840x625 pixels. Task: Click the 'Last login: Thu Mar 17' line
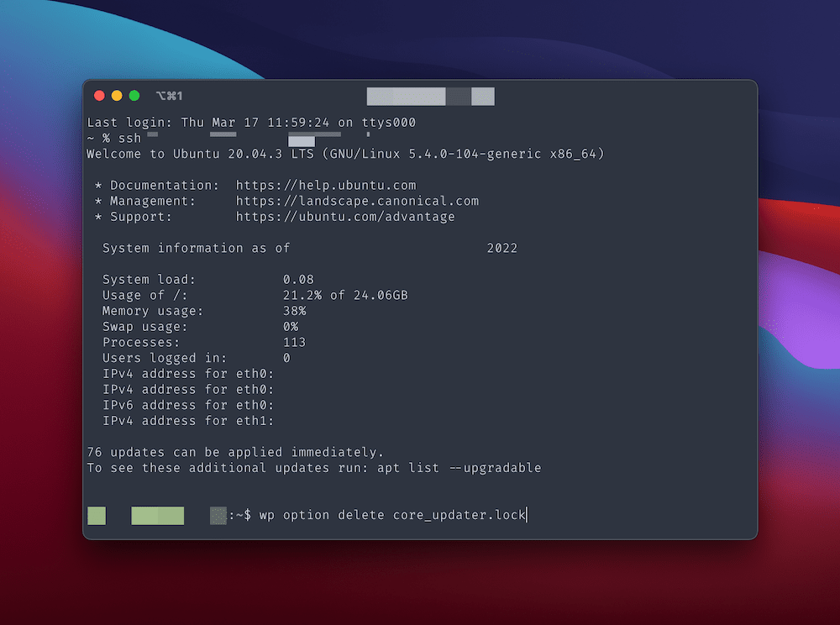coord(251,123)
